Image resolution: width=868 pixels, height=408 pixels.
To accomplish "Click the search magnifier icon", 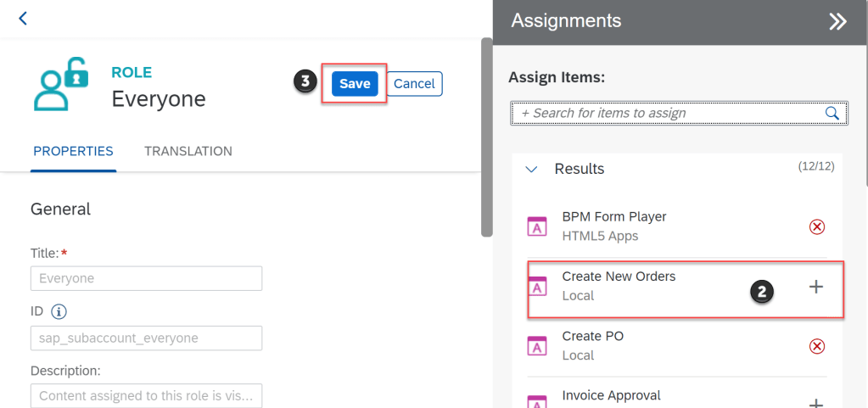I will [832, 113].
